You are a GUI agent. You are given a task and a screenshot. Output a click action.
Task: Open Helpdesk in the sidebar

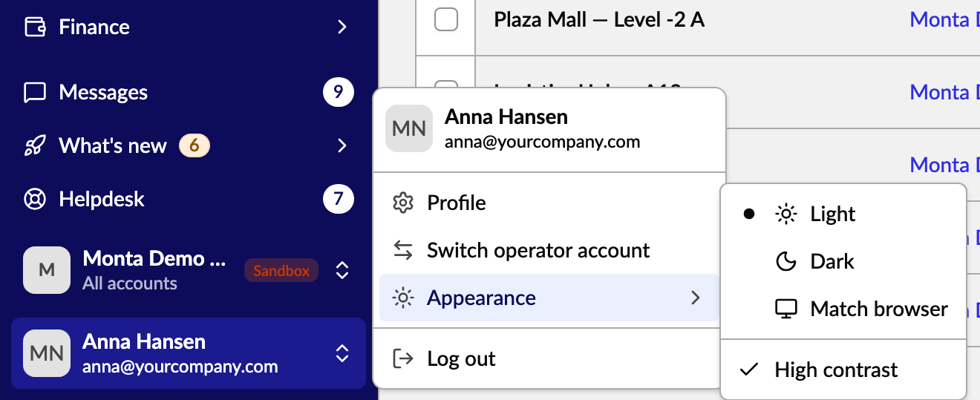click(x=189, y=199)
